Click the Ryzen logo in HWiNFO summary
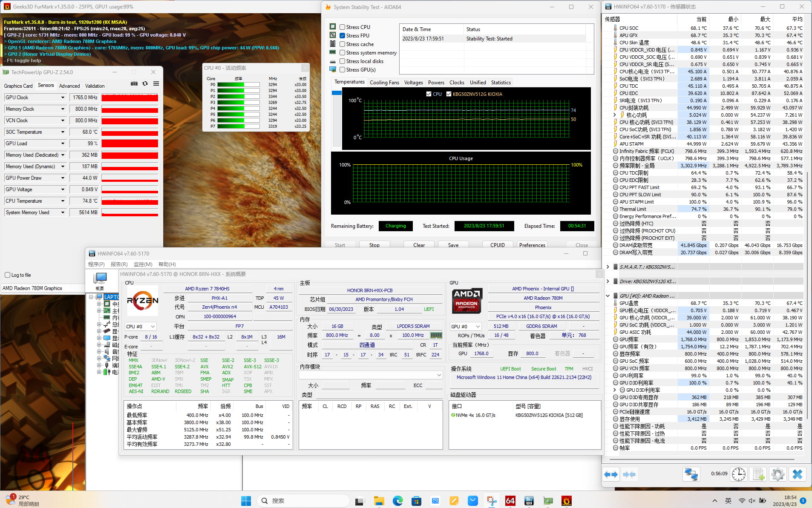This screenshot has width=812, height=508. [x=143, y=300]
